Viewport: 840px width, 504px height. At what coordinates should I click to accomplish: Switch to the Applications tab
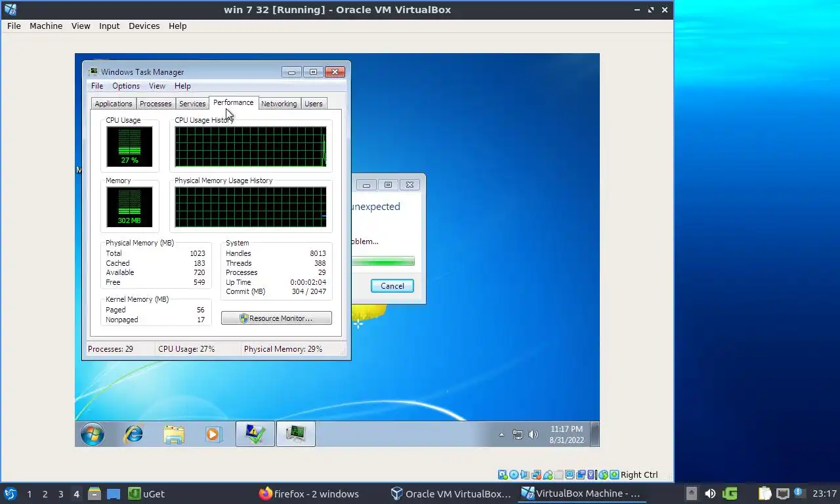pyautogui.click(x=114, y=104)
